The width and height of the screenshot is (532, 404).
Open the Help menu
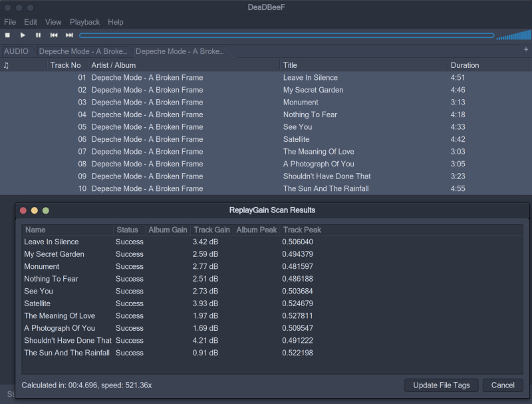[115, 22]
